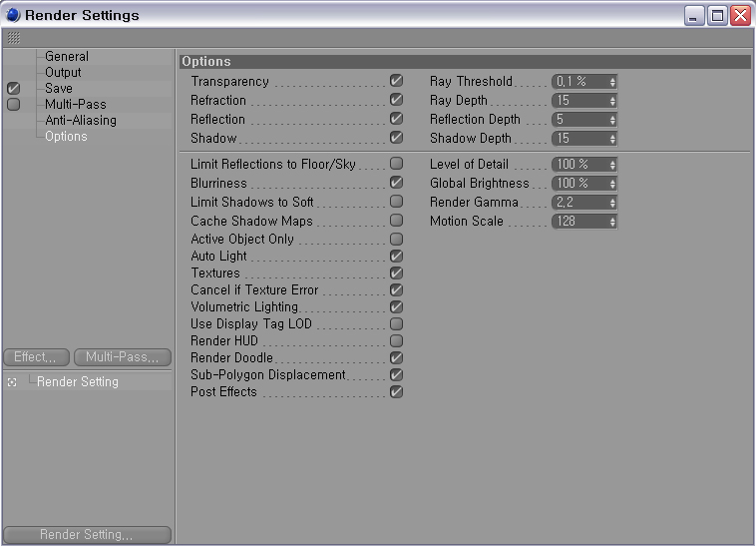
Task: Toggle the Transparency checkbox
Action: [x=396, y=81]
